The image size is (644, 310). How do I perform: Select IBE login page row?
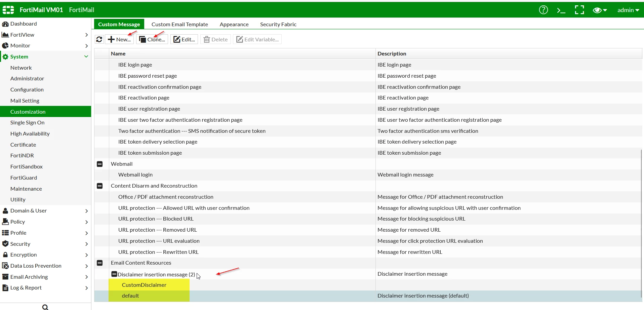[x=368, y=65]
